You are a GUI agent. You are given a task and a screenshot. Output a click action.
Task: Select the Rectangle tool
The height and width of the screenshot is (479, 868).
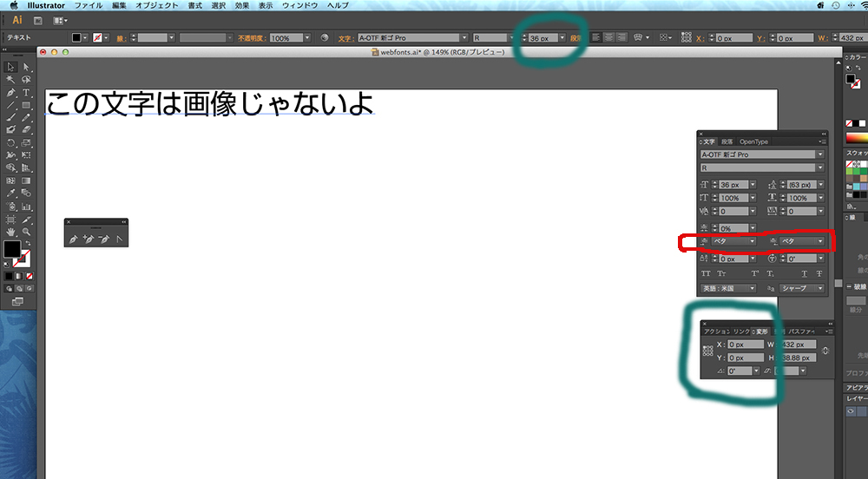tap(26, 105)
